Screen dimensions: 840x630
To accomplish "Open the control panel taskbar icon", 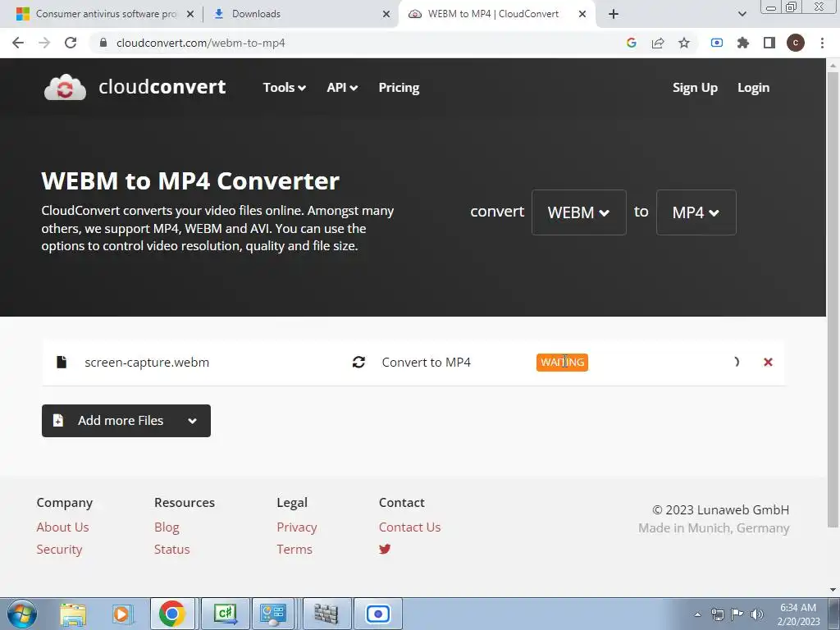I will [x=273, y=614].
